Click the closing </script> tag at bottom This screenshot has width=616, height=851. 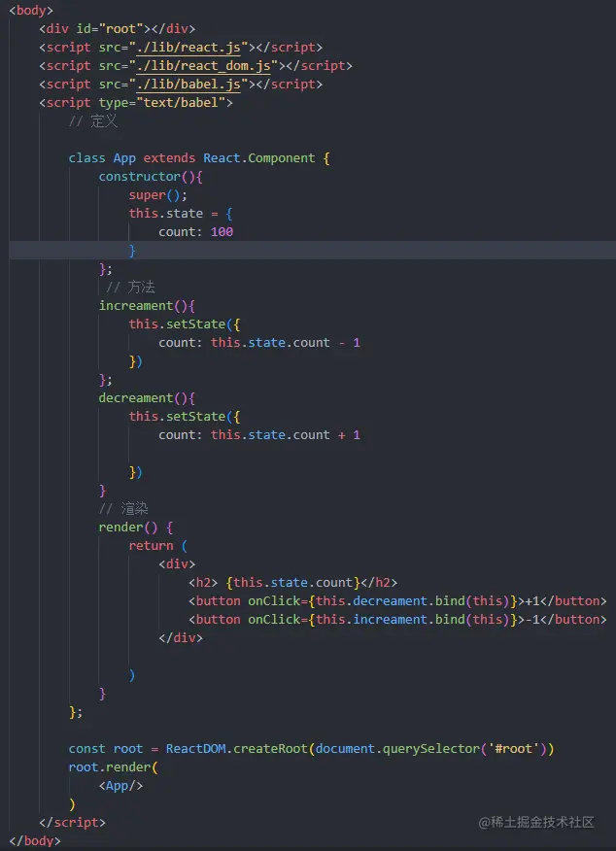[72, 822]
